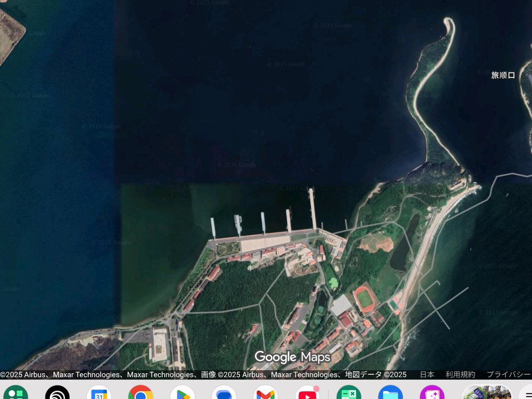Click the 日本 region link

pos(427,375)
